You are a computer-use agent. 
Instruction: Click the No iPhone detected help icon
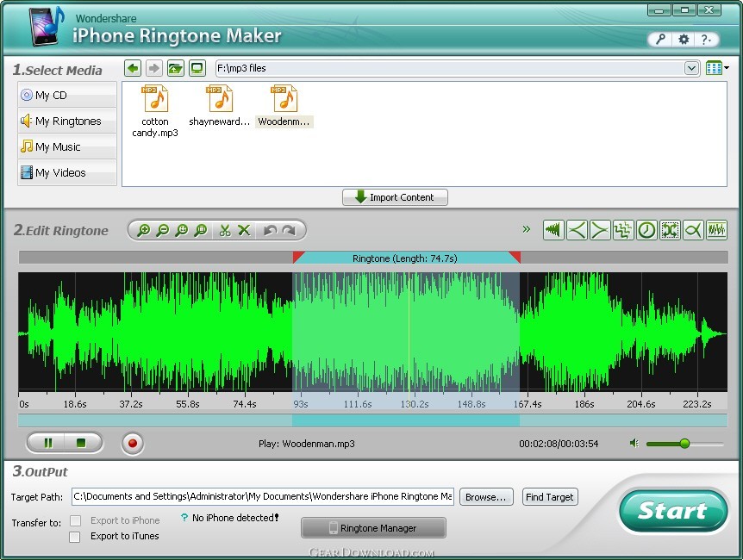click(184, 518)
